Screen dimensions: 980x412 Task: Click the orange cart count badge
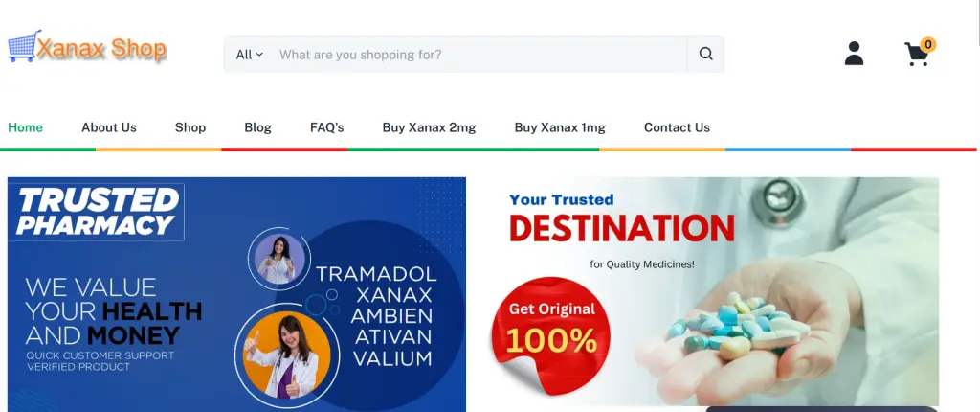pyautogui.click(x=928, y=44)
